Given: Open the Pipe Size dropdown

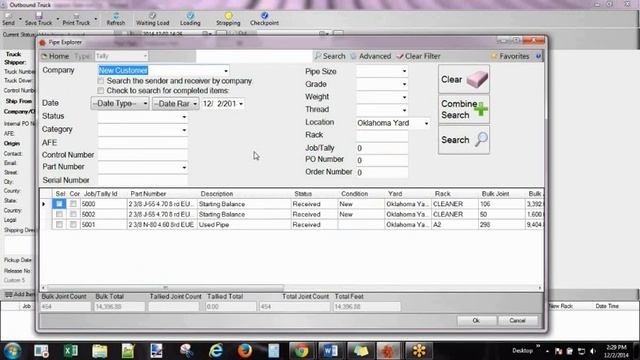Looking at the screenshot, I should 404,71.
